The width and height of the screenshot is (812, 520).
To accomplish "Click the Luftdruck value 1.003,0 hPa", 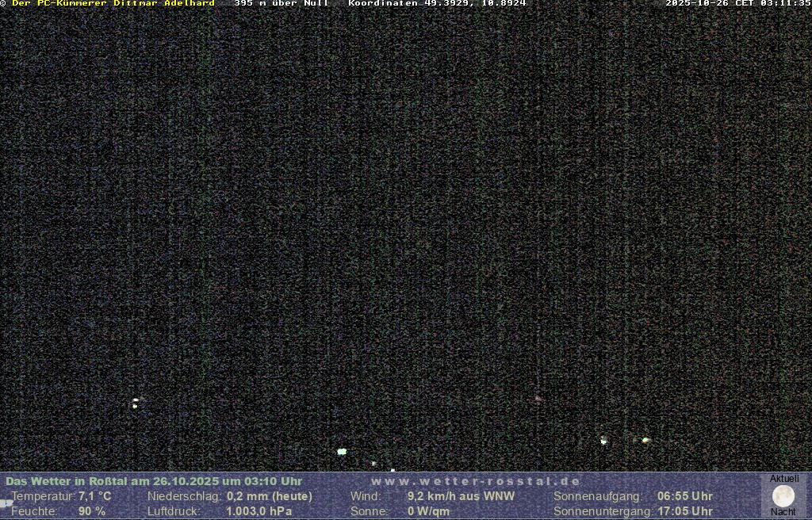I will (x=259, y=511).
